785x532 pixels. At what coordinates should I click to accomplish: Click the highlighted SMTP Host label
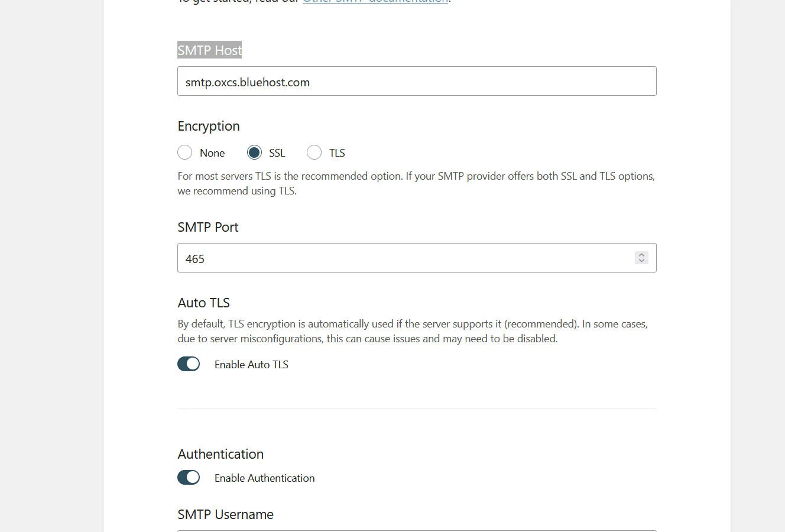point(210,50)
